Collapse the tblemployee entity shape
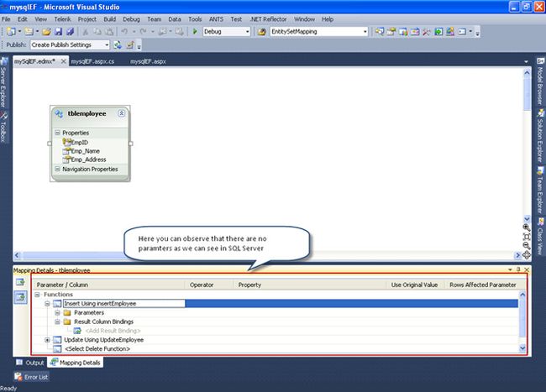Image resolution: width=546 pixels, height=392 pixels. click(121, 113)
